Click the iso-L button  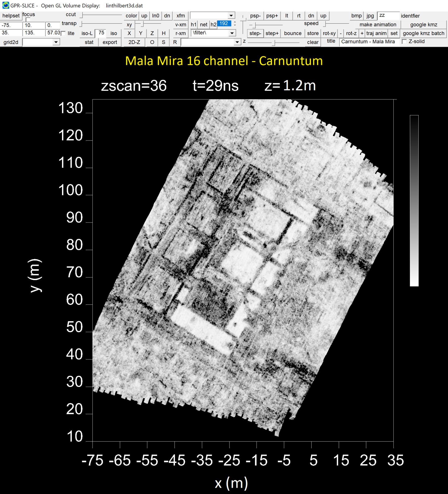click(87, 33)
